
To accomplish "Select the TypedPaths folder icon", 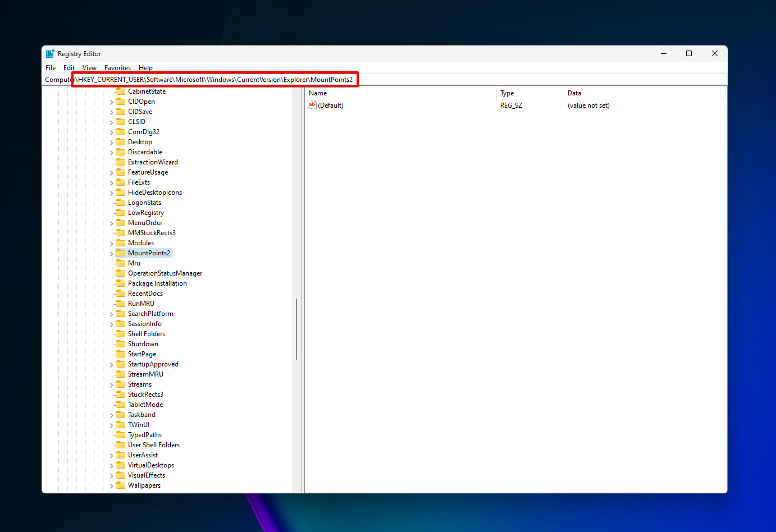I will (x=121, y=435).
